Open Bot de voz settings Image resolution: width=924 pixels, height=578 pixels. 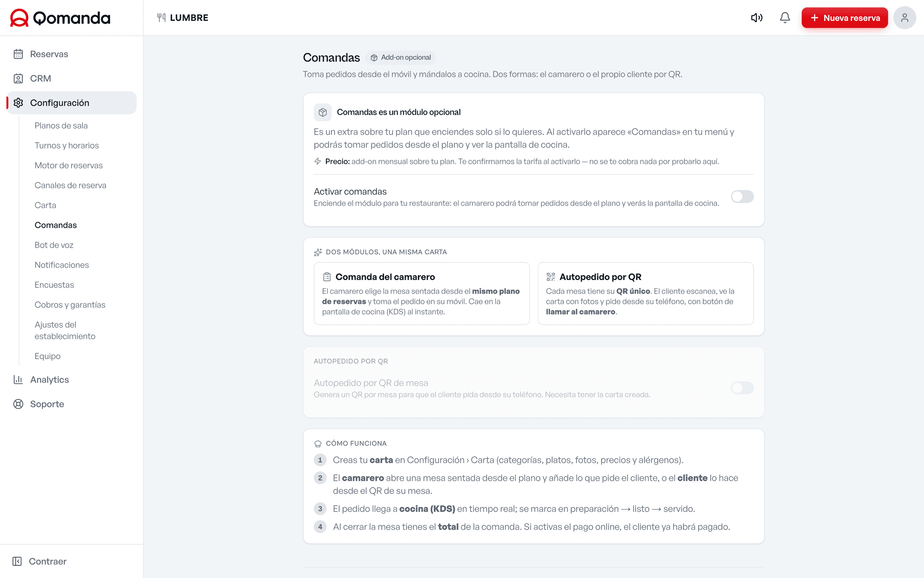click(x=54, y=245)
